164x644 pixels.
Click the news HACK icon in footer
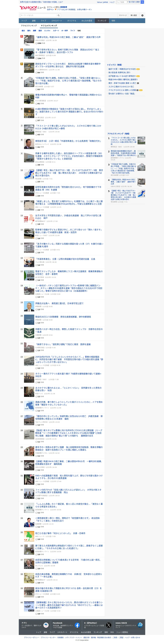tap(140, 625)
